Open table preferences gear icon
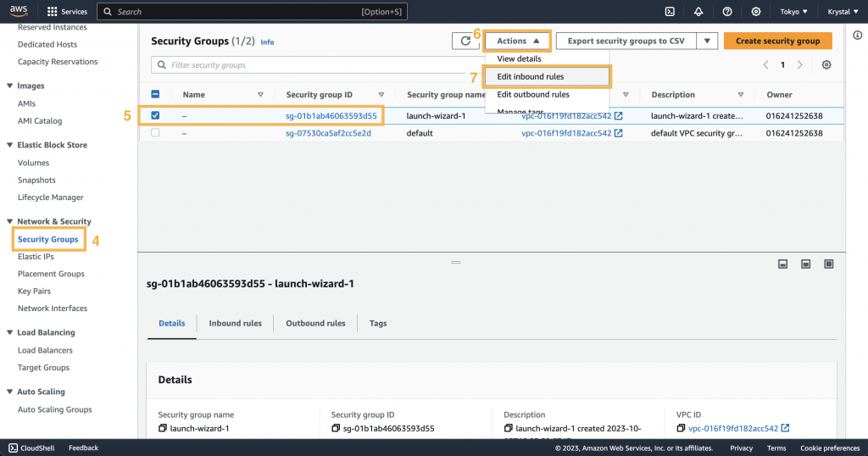Viewport: 868px width, 456px height. [826, 64]
